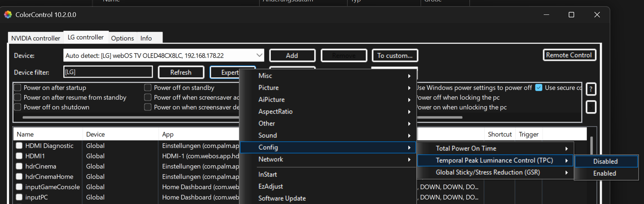Expand the AspectRatio submenu
Viewport: 644px width, 204px height.
point(328,111)
